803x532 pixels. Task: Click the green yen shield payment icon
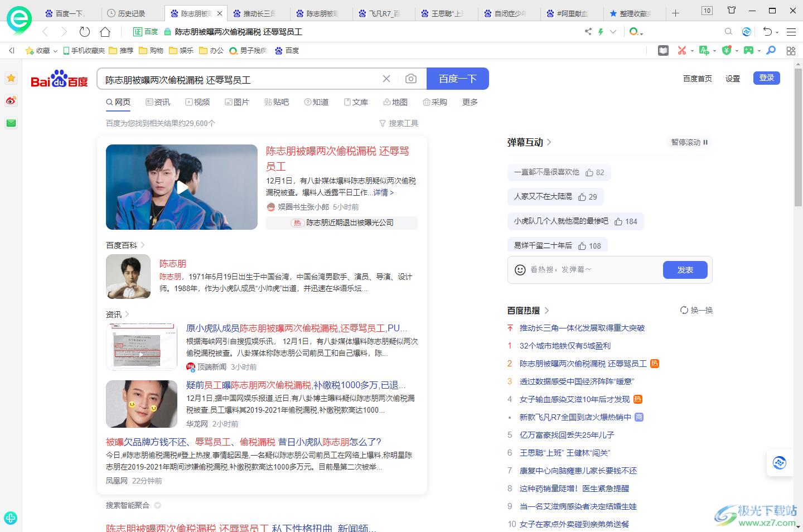(727, 51)
